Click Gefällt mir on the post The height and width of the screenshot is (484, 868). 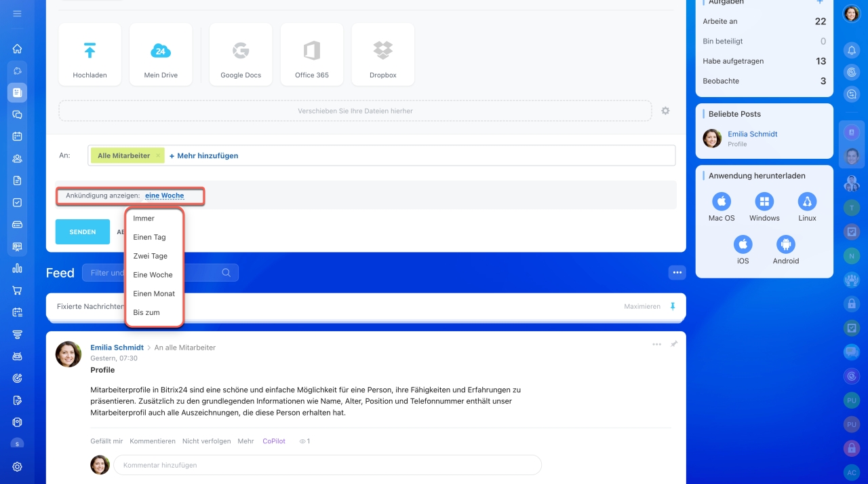(106, 441)
